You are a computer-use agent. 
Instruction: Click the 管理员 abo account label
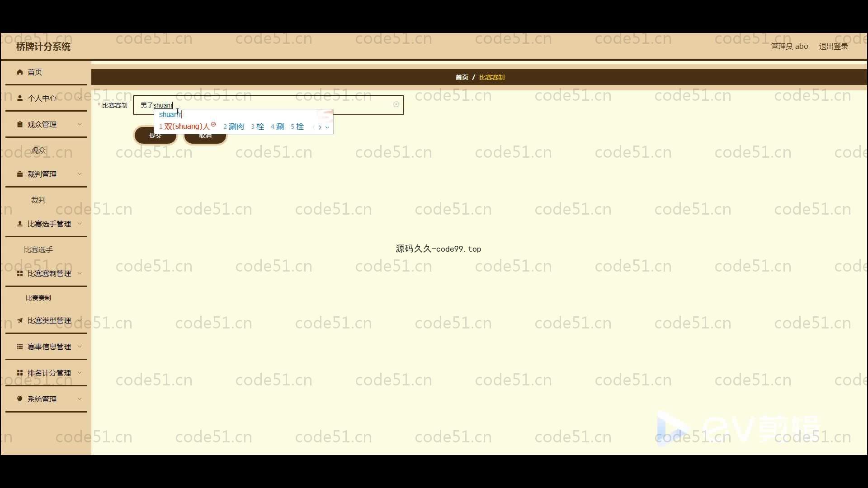789,47
